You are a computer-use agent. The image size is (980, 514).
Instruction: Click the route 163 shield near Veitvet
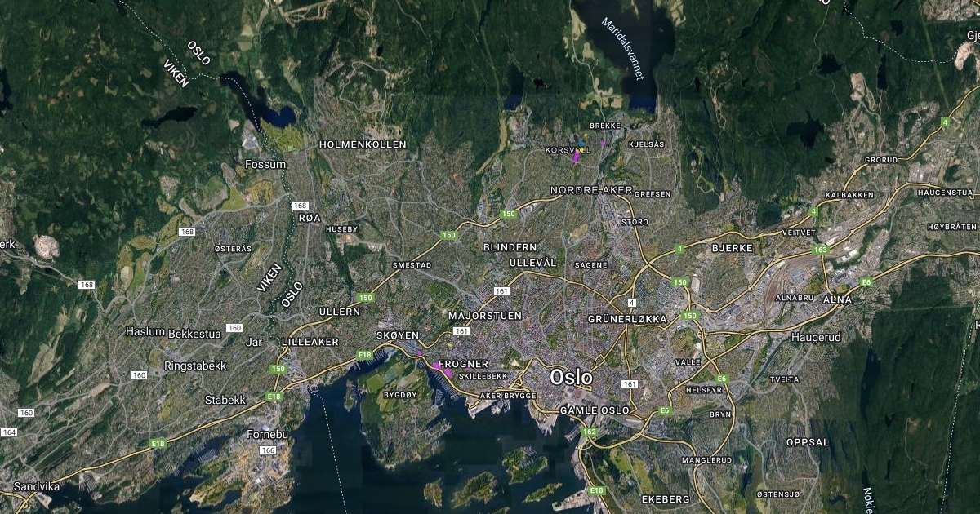click(x=821, y=250)
